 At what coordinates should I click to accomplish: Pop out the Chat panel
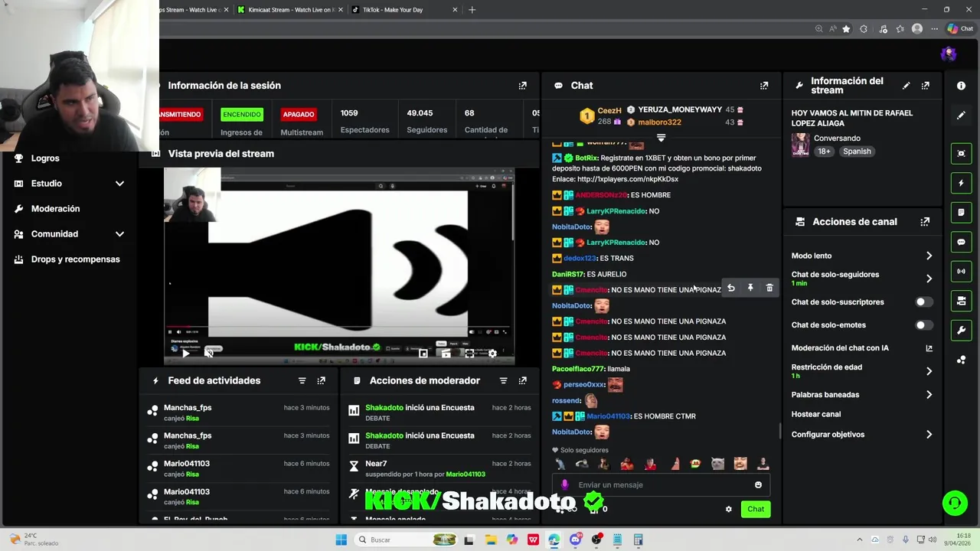[x=764, y=86]
